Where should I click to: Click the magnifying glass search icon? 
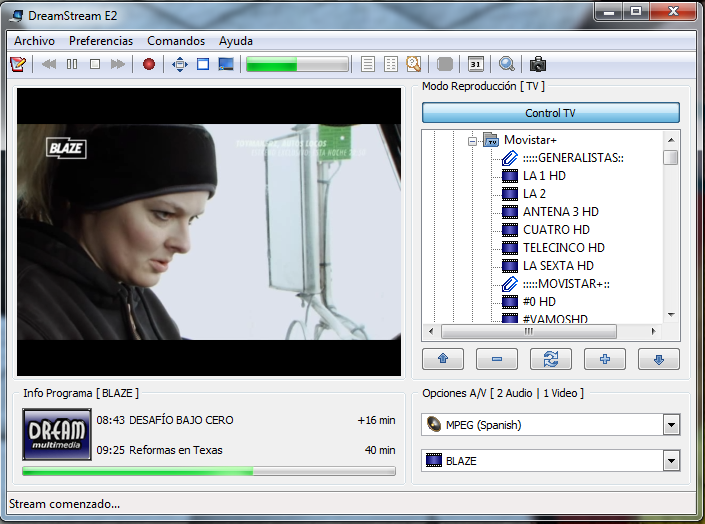507,64
